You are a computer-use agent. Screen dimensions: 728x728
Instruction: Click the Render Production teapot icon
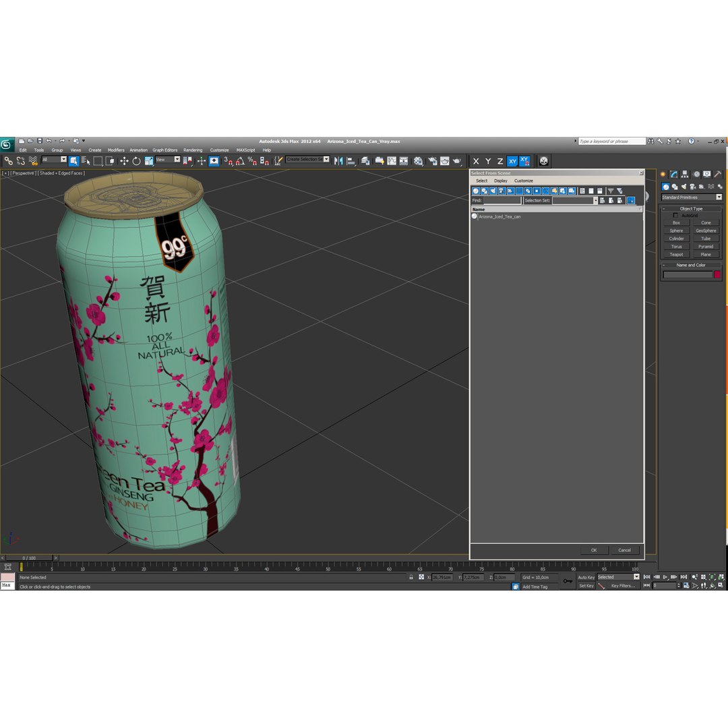click(457, 161)
